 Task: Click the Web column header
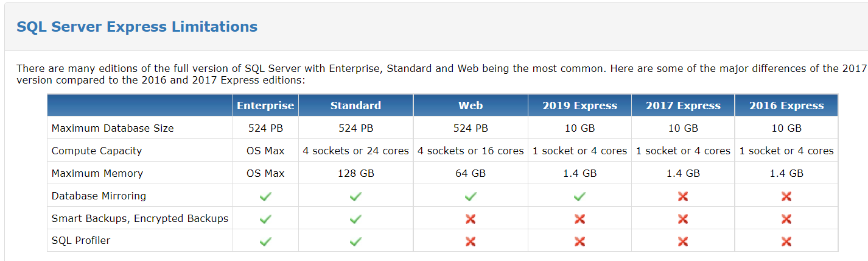[x=471, y=105]
